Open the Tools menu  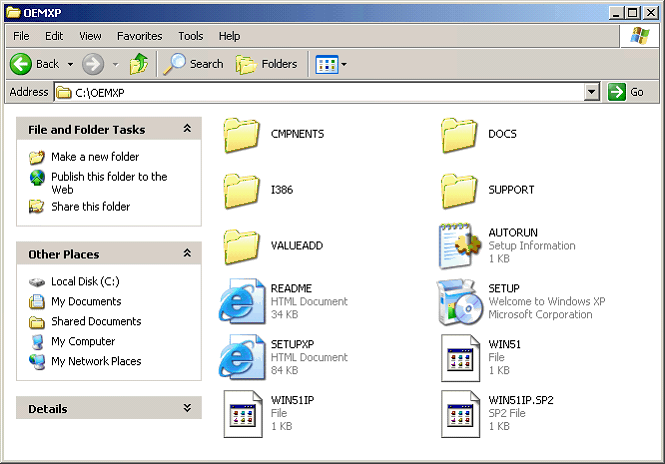click(x=190, y=36)
